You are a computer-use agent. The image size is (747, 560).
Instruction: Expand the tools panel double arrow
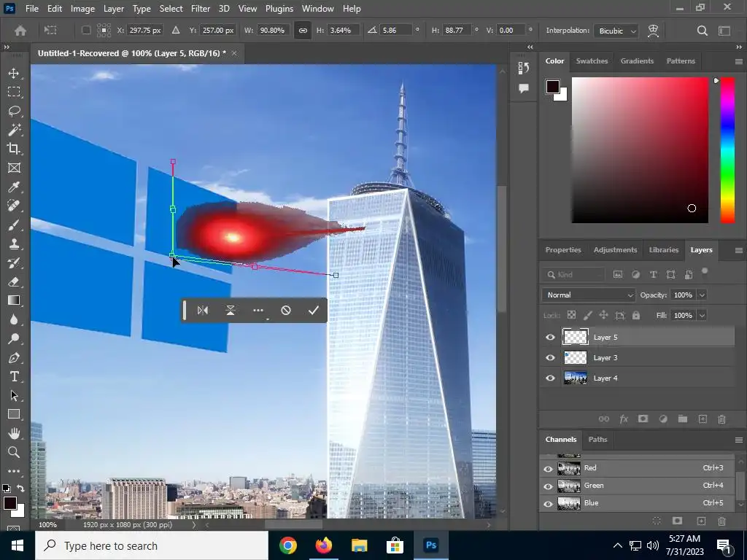tap(7, 47)
